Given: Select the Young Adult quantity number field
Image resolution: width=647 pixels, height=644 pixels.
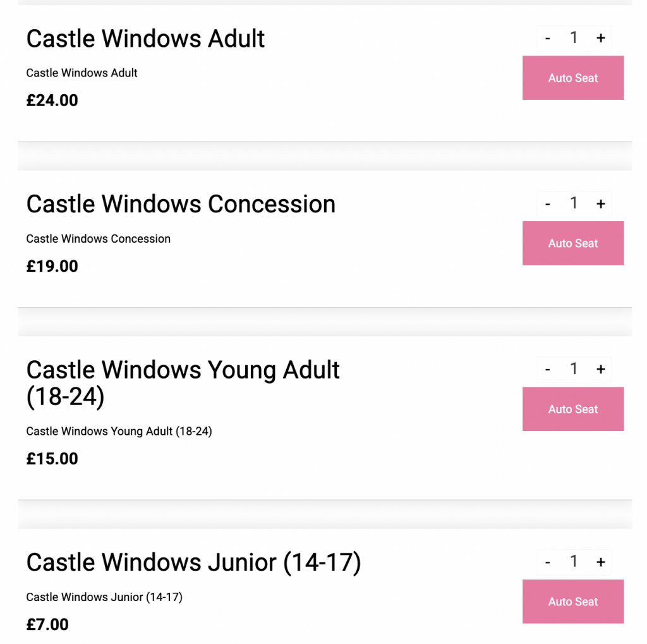Looking at the screenshot, I should (x=574, y=369).
